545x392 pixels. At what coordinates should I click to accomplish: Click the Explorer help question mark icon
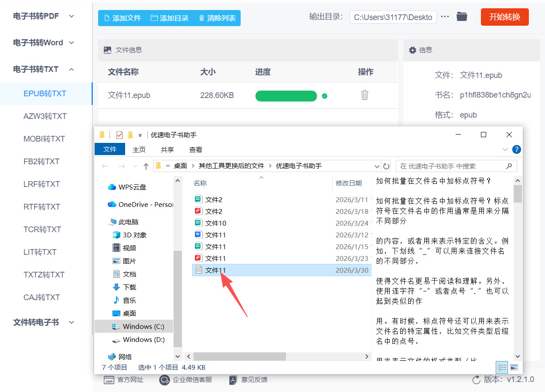click(x=517, y=149)
